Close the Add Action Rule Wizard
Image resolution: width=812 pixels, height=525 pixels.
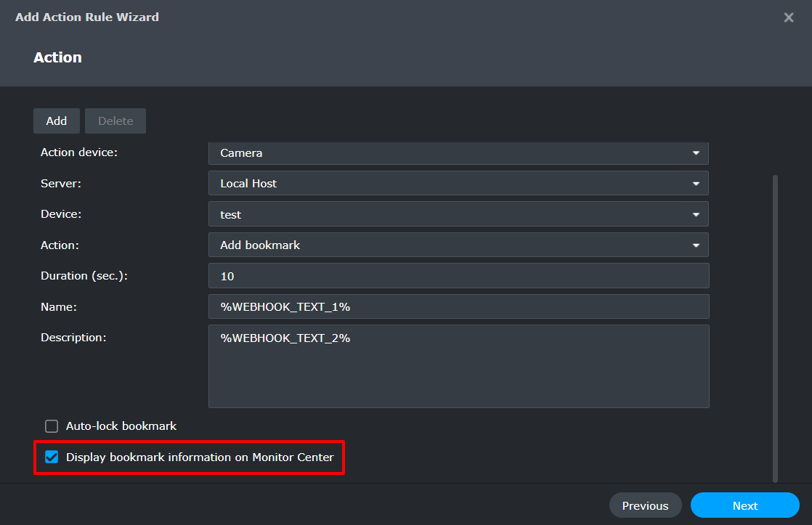pos(789,17)
